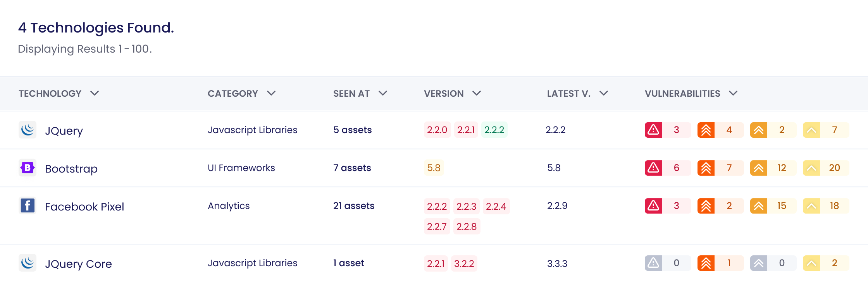Click the Bootstrap logo icon
Image resolution: width=868 pixels, height=301 pixels.
(x=28, y=168)
